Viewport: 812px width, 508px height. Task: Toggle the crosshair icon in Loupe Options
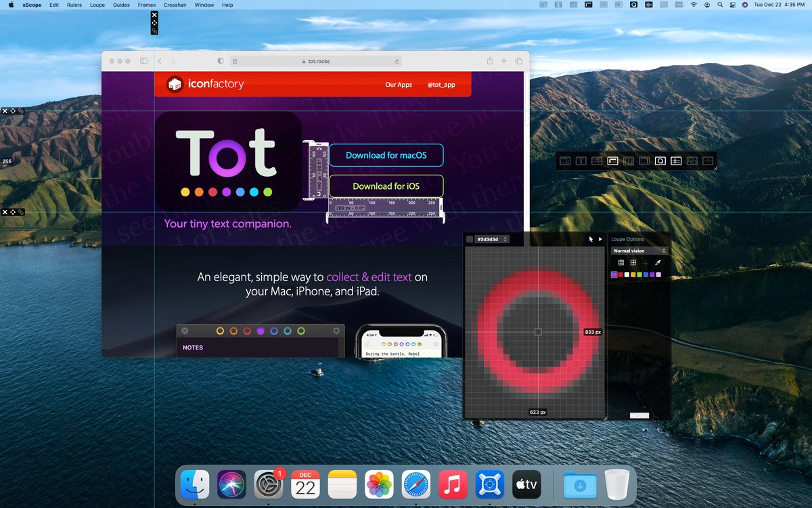tap(645, 262)
